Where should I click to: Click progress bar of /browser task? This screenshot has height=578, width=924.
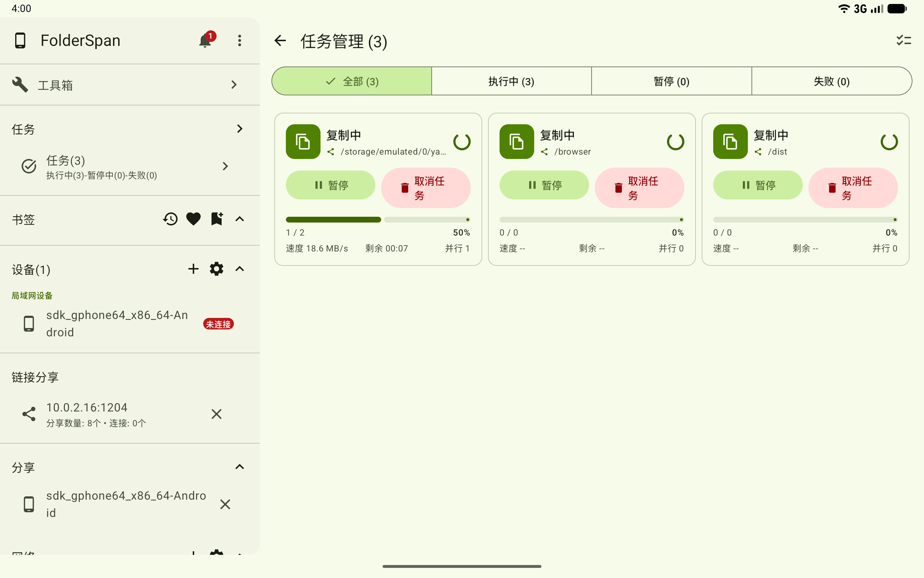592,219
